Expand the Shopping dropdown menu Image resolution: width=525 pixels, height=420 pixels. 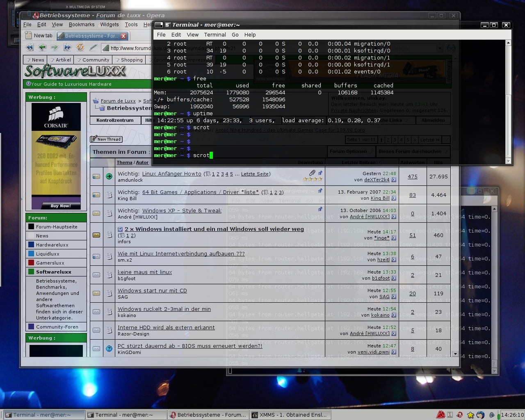pos(129,60)
